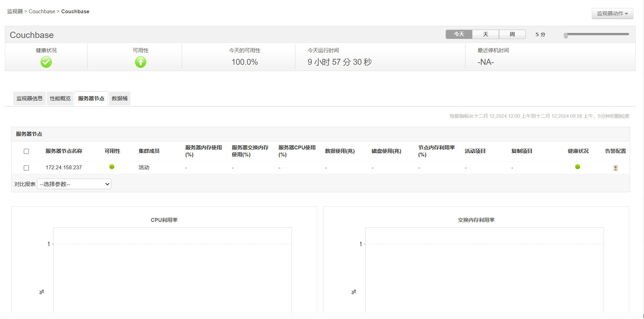Viewport: 644px width, 319px height.
Task: Click availability green dot for node 172.24.158.237
Action: (112, 167)
